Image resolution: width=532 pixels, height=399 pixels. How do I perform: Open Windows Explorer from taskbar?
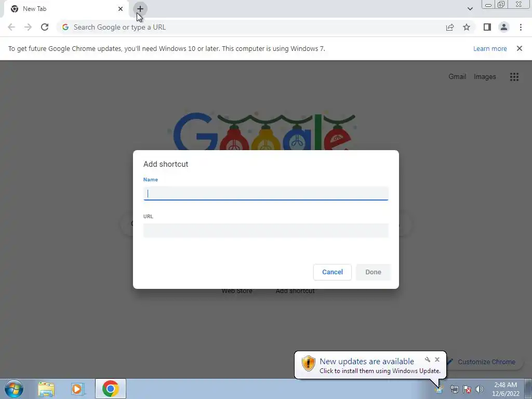click(46, 389)
